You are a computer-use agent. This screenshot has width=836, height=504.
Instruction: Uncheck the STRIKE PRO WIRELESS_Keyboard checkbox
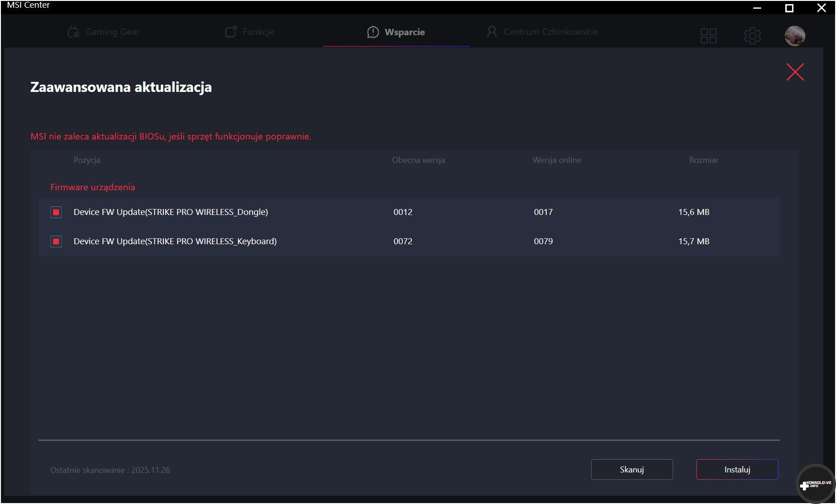pyautogui.click(x=56, y=241)
